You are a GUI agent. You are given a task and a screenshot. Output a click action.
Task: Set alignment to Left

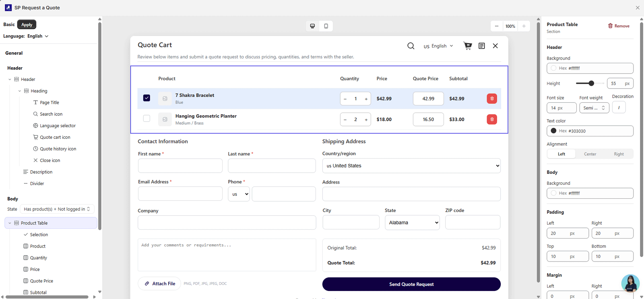[561, 154]
